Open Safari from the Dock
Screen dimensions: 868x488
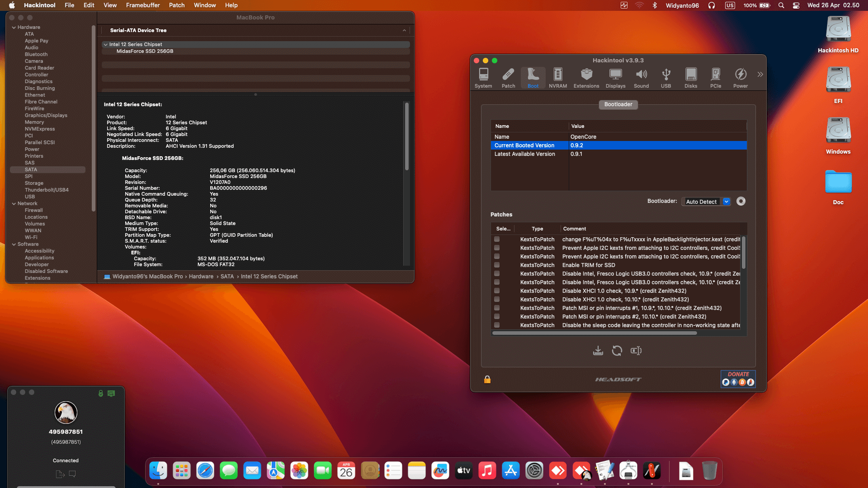point(205,471)
